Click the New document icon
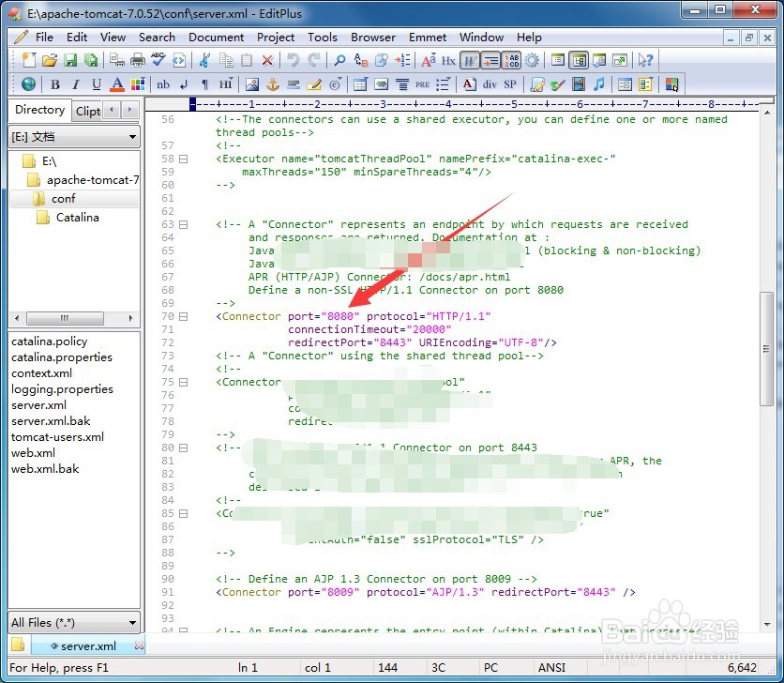Image resolution: width=784 pixels, height=683 pixels. (x=28, y=60)
